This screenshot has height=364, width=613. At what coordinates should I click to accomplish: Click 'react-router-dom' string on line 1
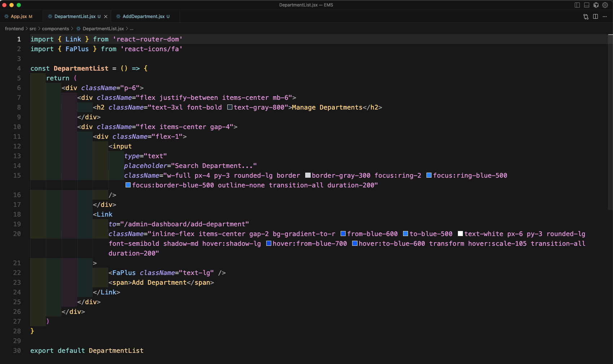(148, 39)
